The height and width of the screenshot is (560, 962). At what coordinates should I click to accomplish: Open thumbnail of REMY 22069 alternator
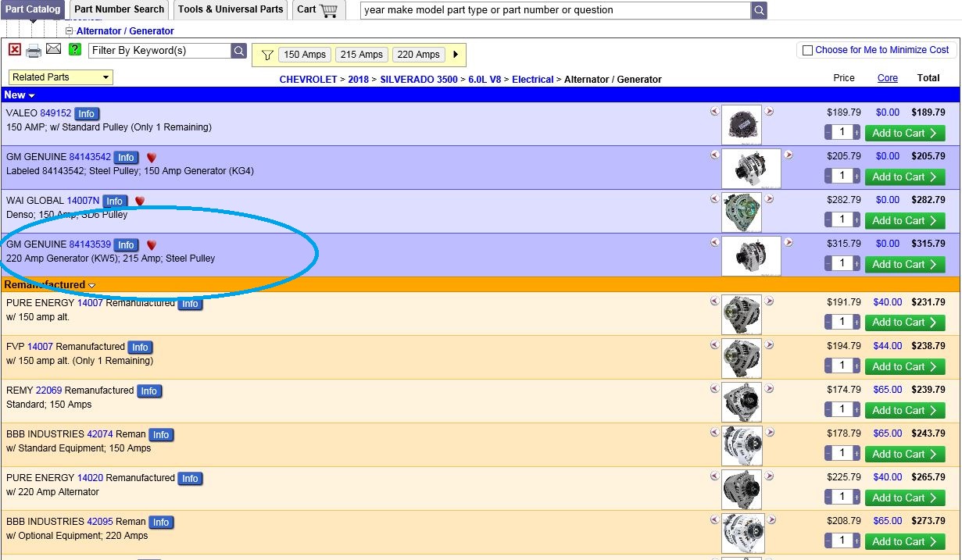click(741, 402)
